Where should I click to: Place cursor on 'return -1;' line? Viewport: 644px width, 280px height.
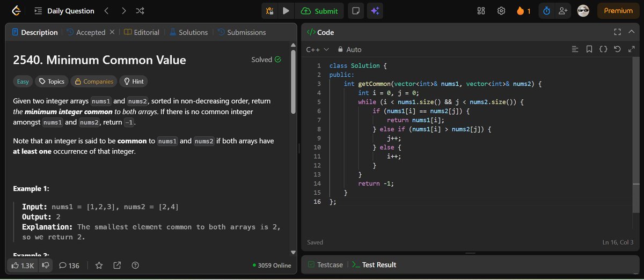[376, 183]
